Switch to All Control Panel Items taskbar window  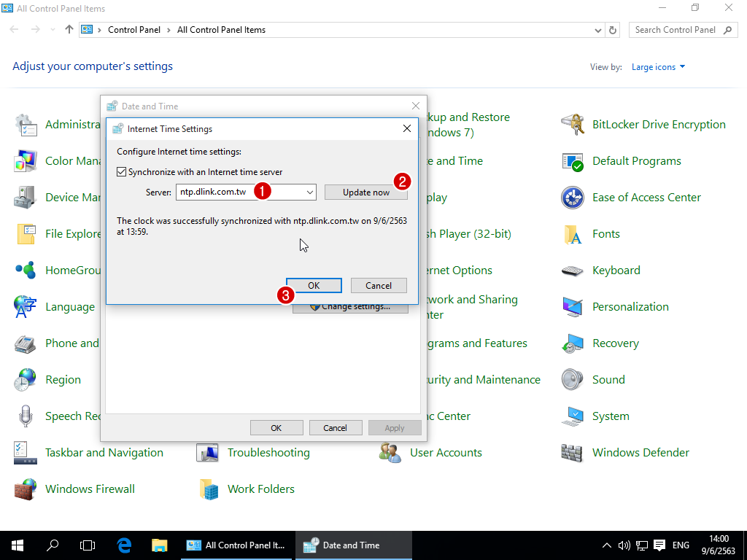(236, 545)
